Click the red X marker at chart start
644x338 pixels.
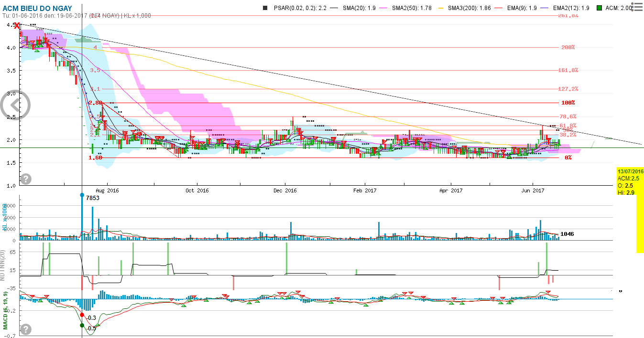click(x=18, y=25)
